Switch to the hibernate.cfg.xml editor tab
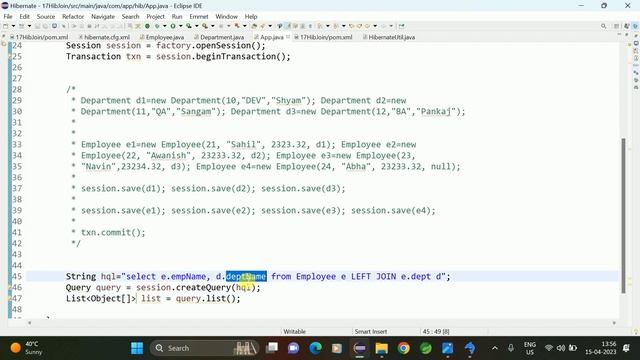This screenshot has height=360, width=640. [x=104, y=37]
